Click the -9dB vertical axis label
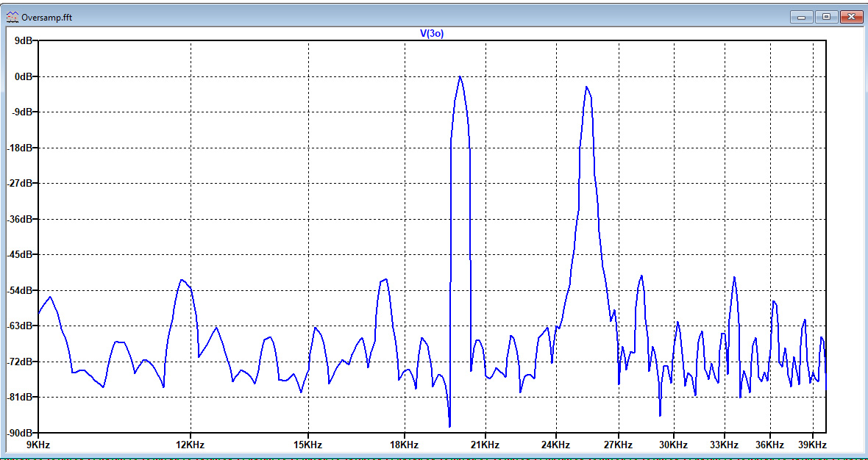Viewport: 868px width, 460px height. 21,112
